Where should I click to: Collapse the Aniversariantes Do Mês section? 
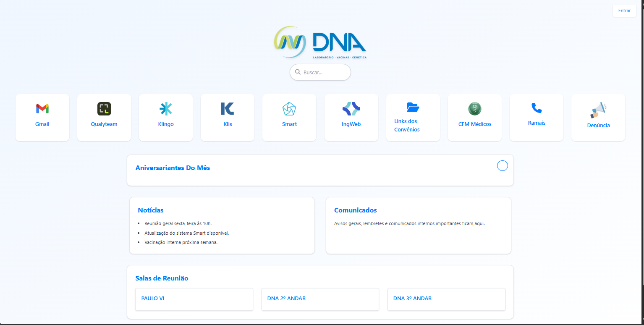click(x=502, y=166)
